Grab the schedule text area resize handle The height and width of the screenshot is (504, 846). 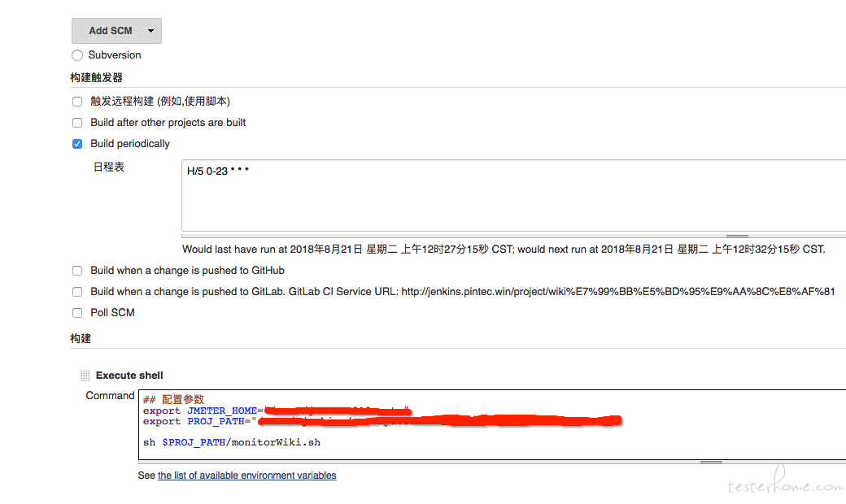tap(737, 236)
